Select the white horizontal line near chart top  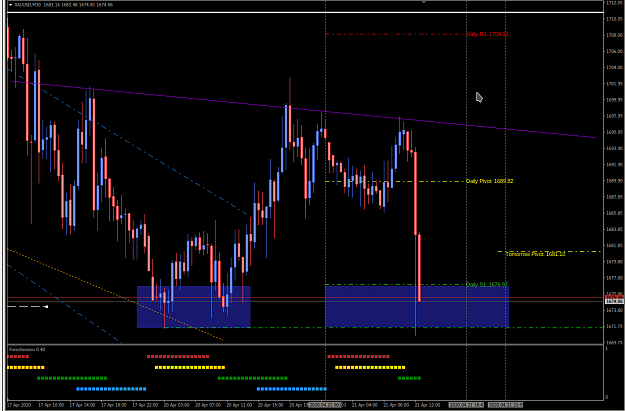305,12
